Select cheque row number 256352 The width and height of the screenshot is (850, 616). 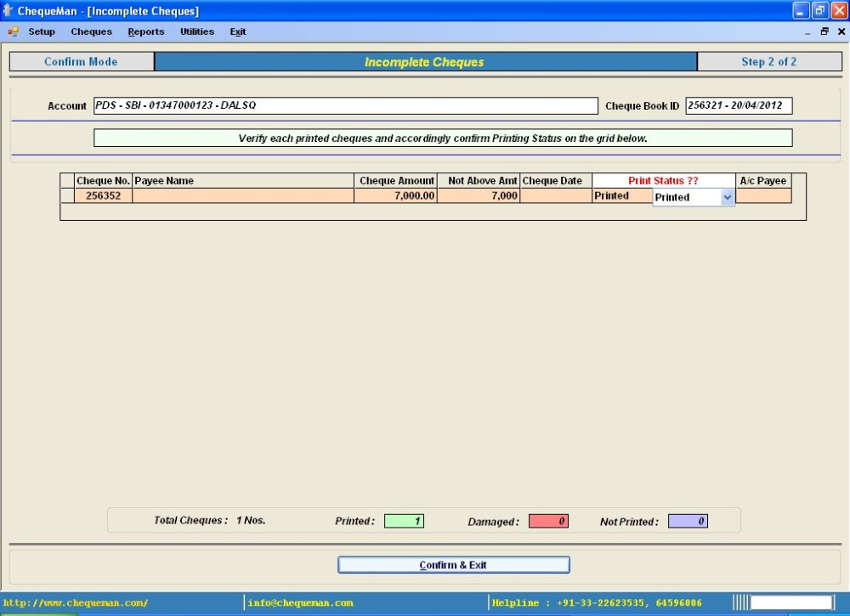tap(103, 195)
